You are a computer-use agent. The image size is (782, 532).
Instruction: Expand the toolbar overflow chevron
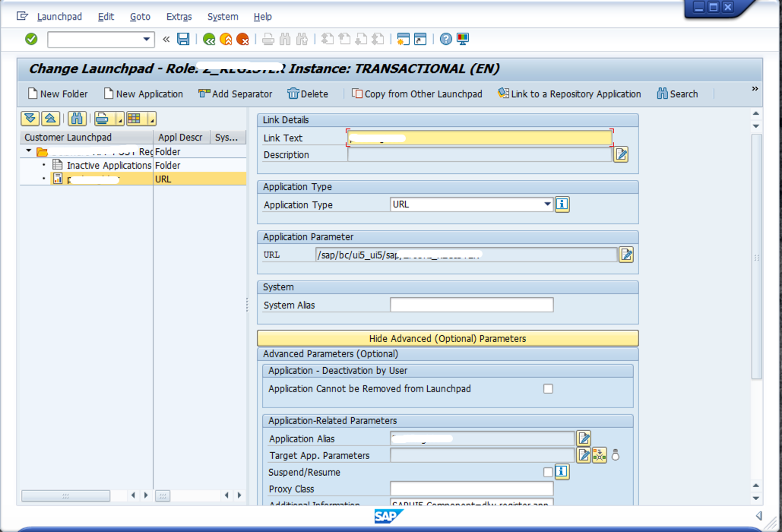755,89
